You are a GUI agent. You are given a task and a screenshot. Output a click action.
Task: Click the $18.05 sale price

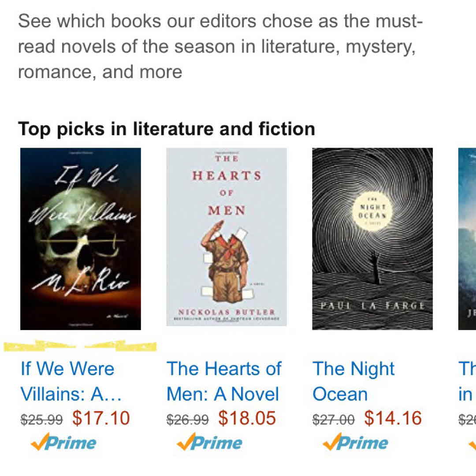247,418
